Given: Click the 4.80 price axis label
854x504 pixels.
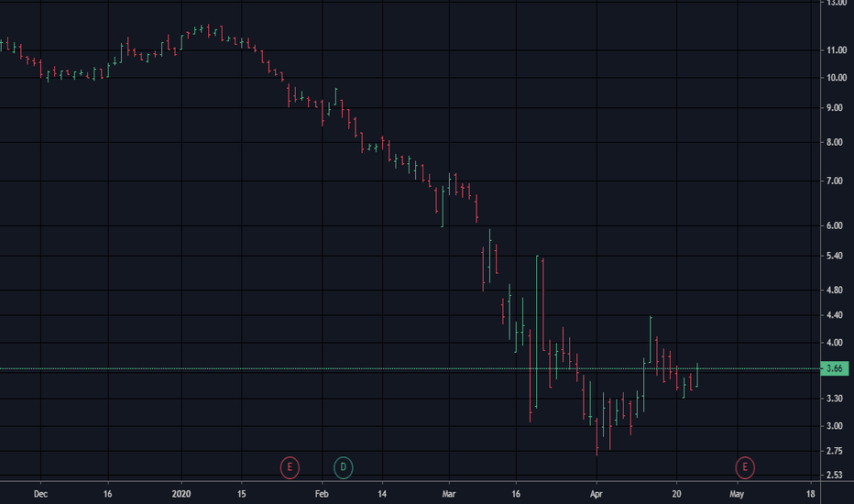Looking at the screenshot, I should (x=835, y=290).
